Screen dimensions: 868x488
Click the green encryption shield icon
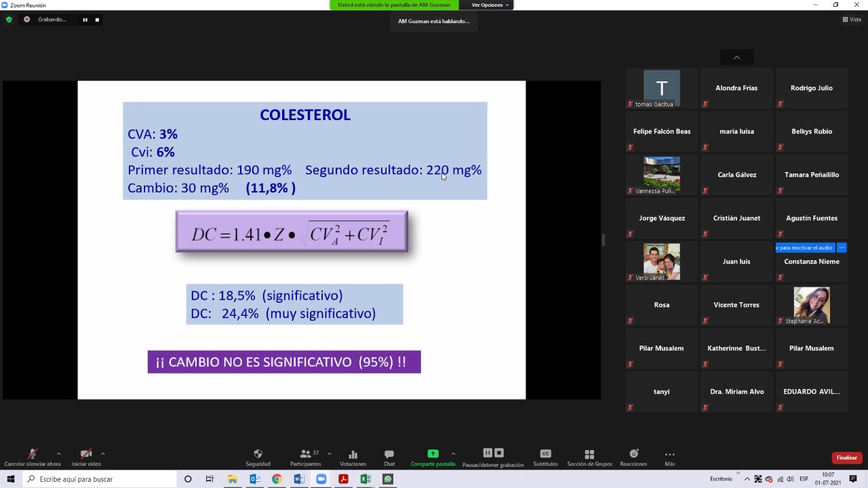[9, 20]
